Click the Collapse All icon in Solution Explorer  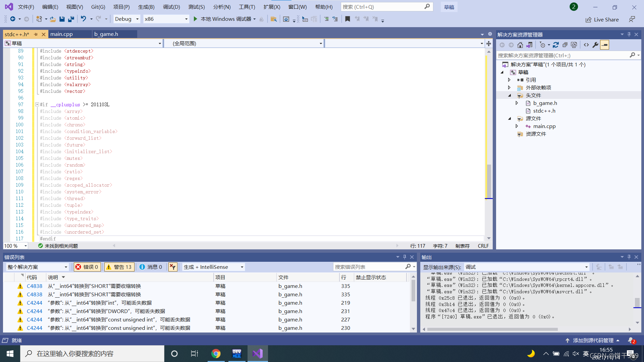[x=565, y=45]
